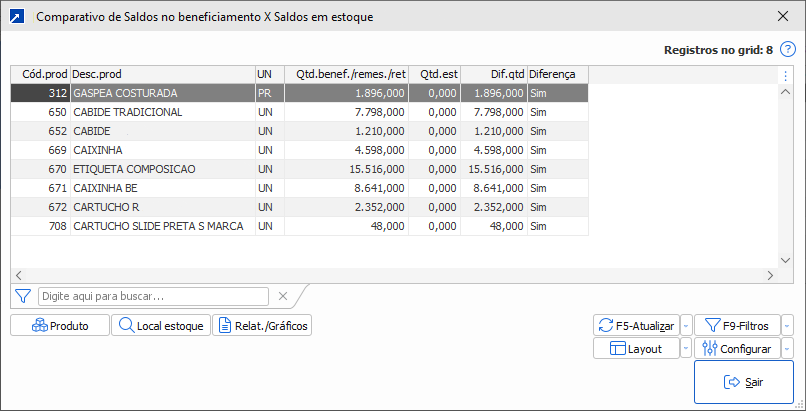Expand the Configurar dropdown arrow
Screen dimensions: 806x411
tap(787, 349)
